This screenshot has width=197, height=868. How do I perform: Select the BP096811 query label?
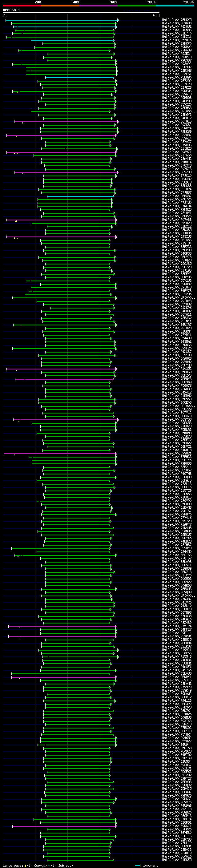[x=11, y=10]
